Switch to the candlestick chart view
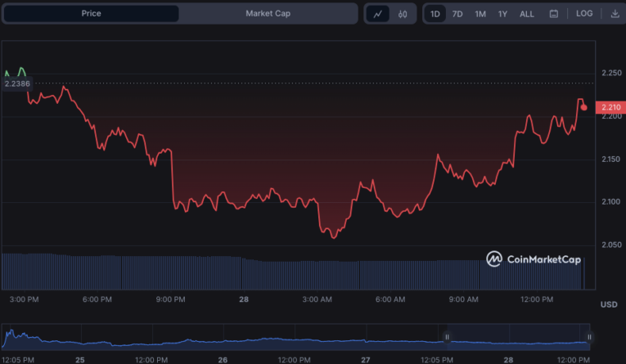 coord(403,14)
